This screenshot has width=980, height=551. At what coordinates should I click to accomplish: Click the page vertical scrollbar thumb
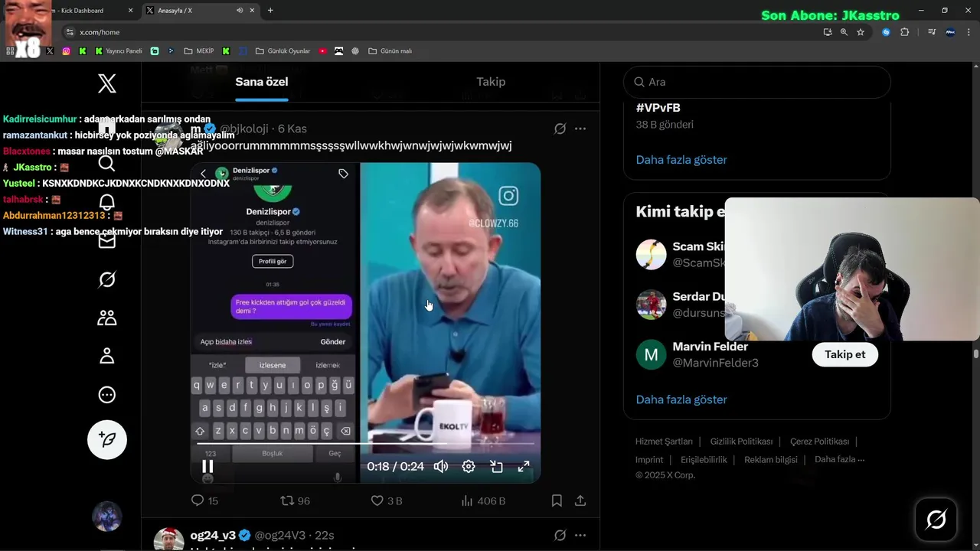[x=976, y=354]
